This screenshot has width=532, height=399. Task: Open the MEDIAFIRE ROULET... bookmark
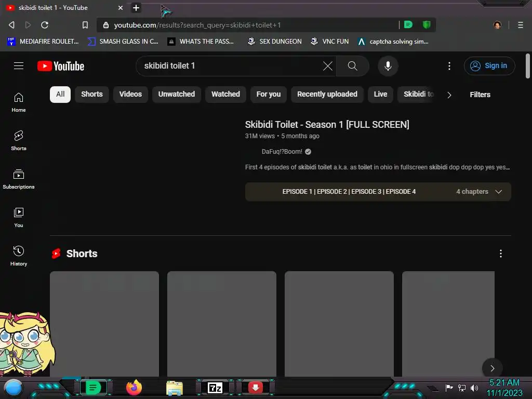click(43, 42)
